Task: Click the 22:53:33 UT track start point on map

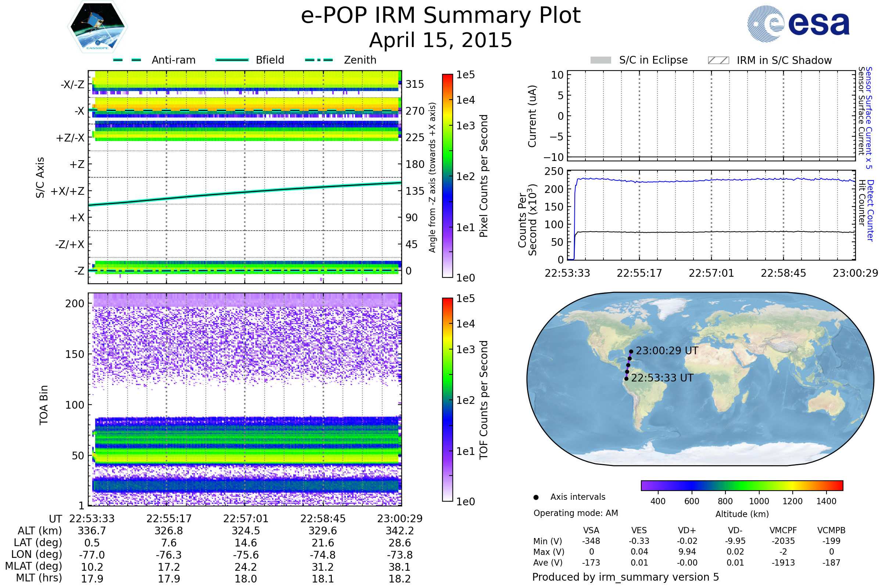Action: tap(626, 379)
